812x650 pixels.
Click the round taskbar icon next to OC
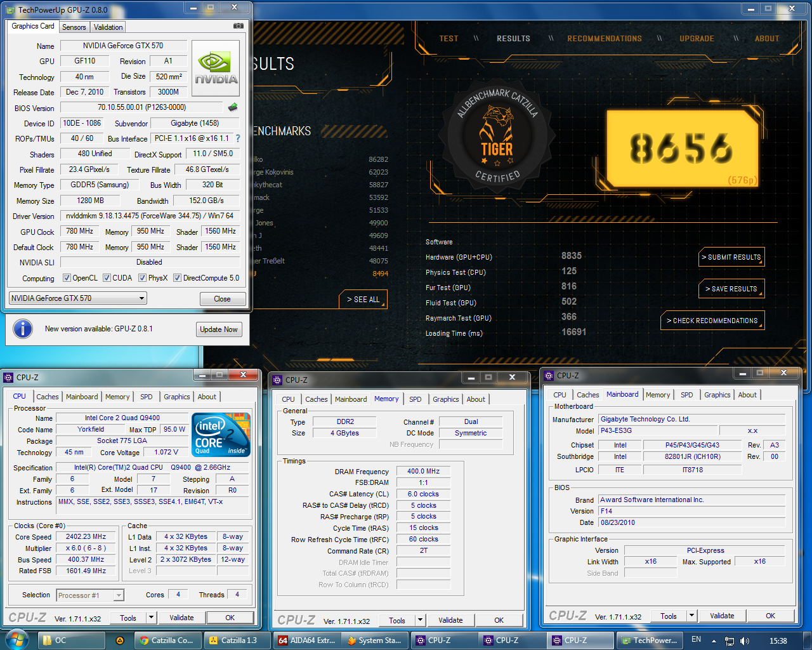point(119,640)
